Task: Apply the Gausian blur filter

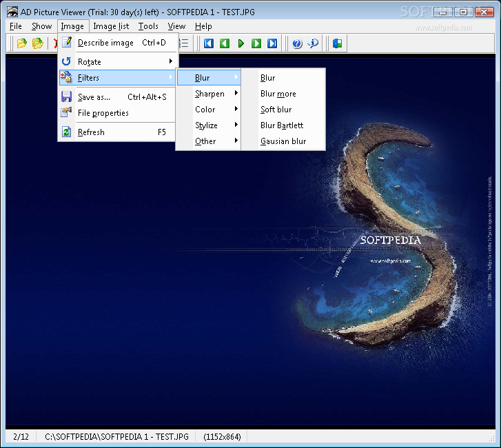Action: pos(284,141)
